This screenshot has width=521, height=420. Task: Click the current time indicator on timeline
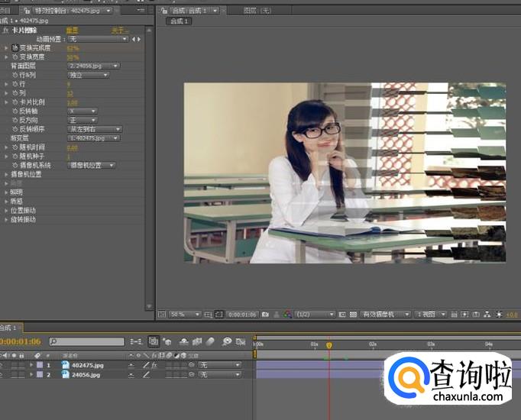pyautogui.click(x=329, y=345)
